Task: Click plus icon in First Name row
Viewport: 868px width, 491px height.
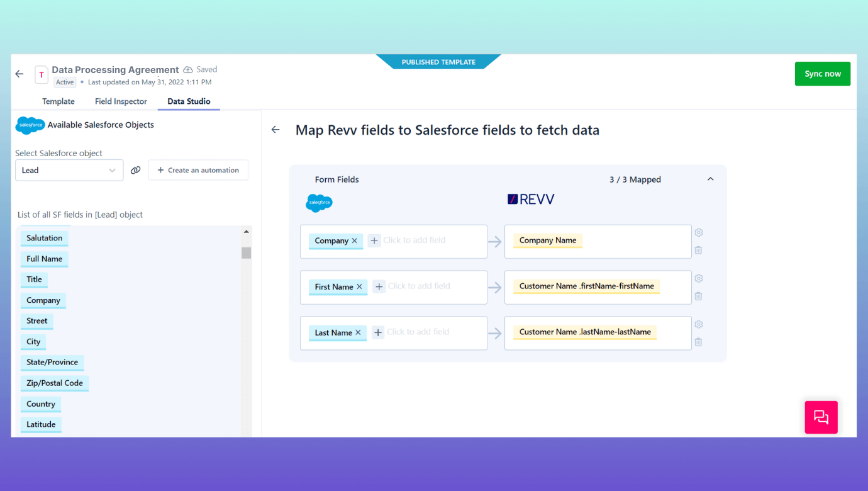Action: pyautogui.click(x=379, y=286)
